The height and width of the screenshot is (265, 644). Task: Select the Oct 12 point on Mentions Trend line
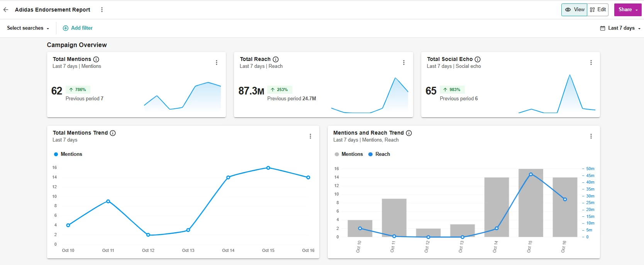pos(148,235)
